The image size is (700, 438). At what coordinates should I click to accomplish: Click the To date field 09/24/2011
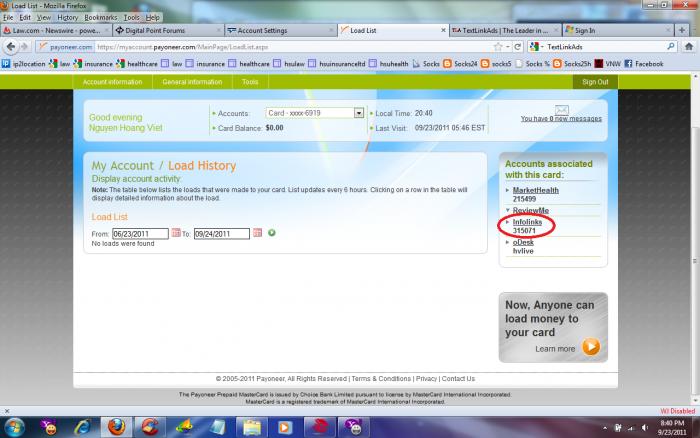pos(221,234)
